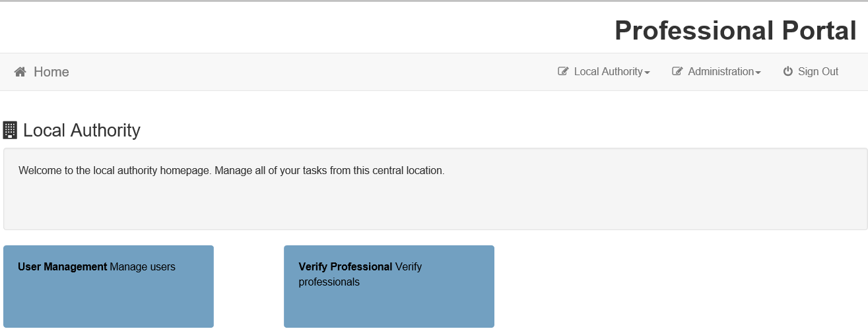
Task: Open the Local Authority menu
Action: (604, 71)
